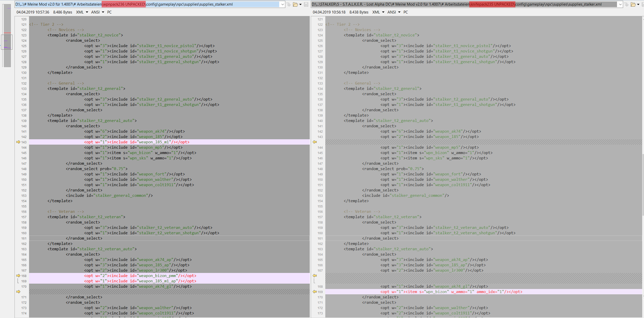Open left file path history dropdown
The width and height of the screenshot is (644, 318).
(283, 4)
